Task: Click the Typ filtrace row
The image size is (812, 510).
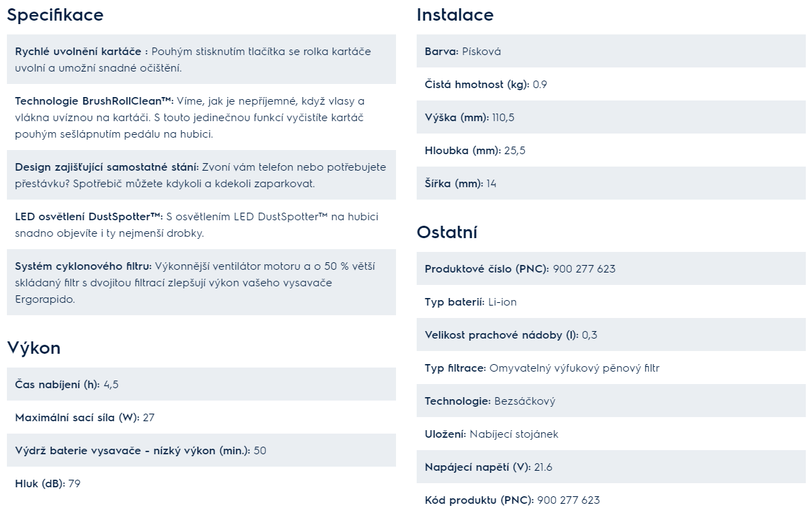Action: tap(611, 368)
